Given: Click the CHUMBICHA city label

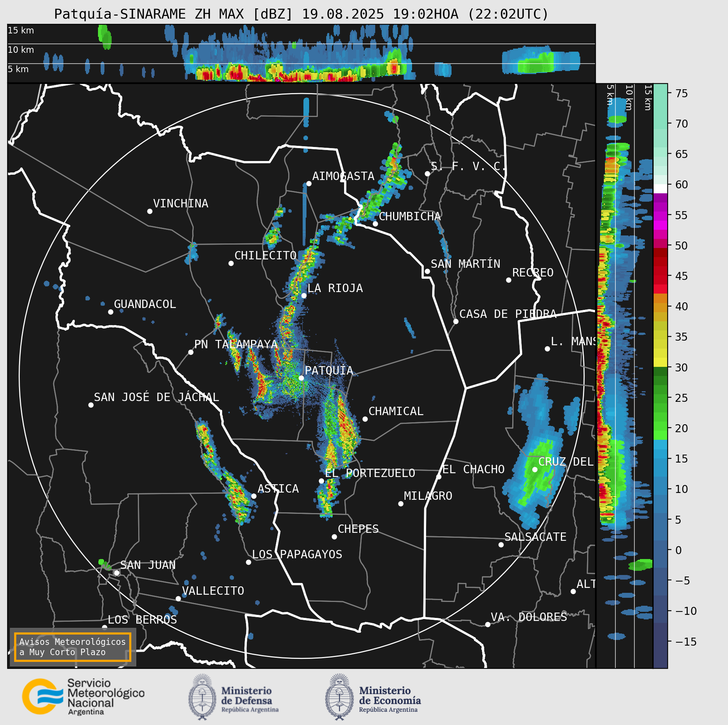Looking at the screenshot, I should 410,216.
